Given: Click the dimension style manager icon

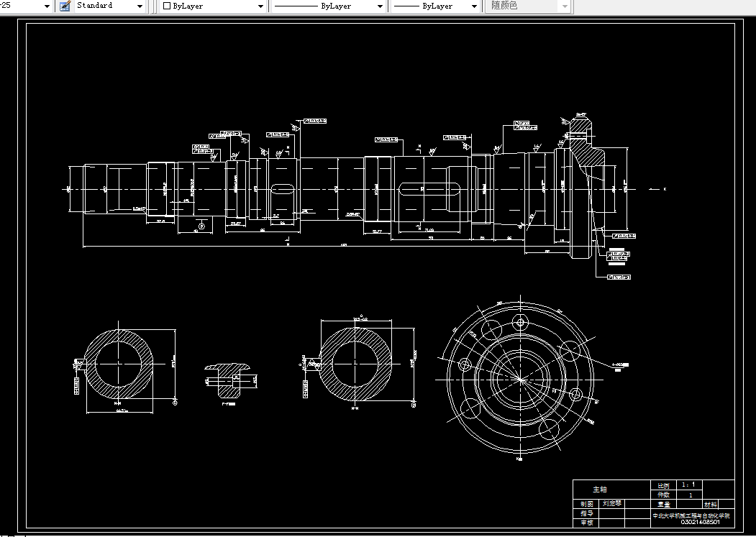Looking at the screenshot, I should (65, 6).
